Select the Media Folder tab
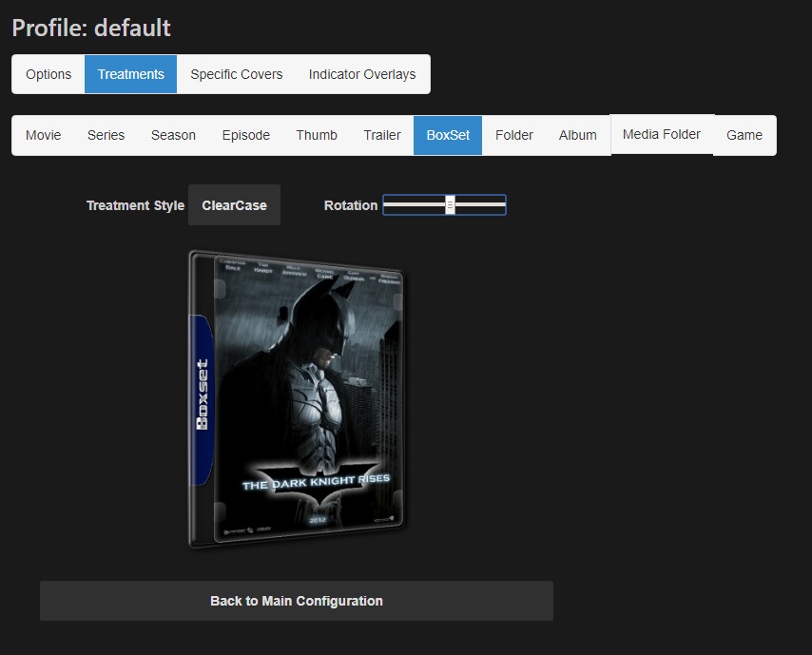Image resolution: width=812 pixels, height=655 pixels. pyautogui.click(x=662, y=134)
